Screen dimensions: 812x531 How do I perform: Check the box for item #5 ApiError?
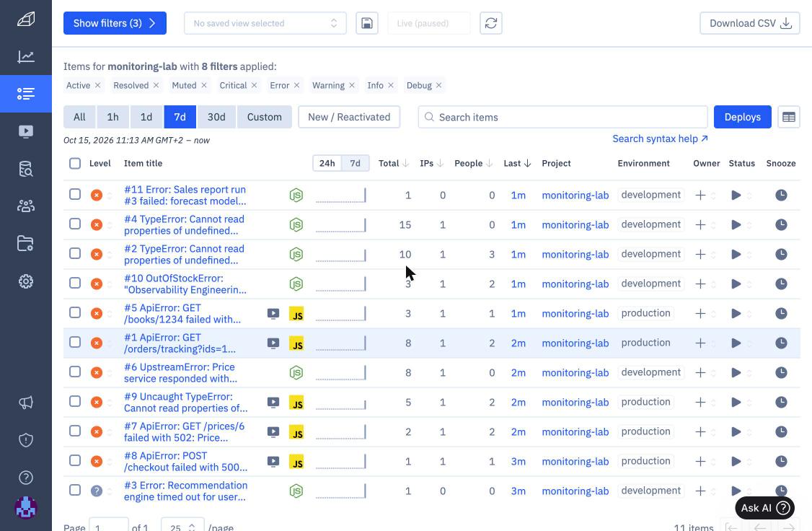coord(75,312)
